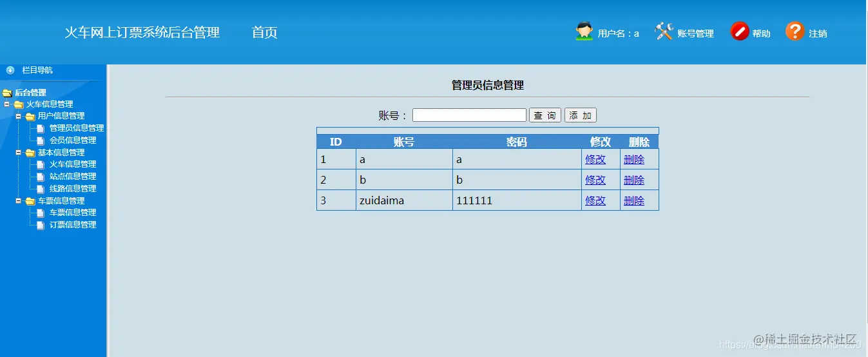Click 注销 text to log out

[818, 34]
